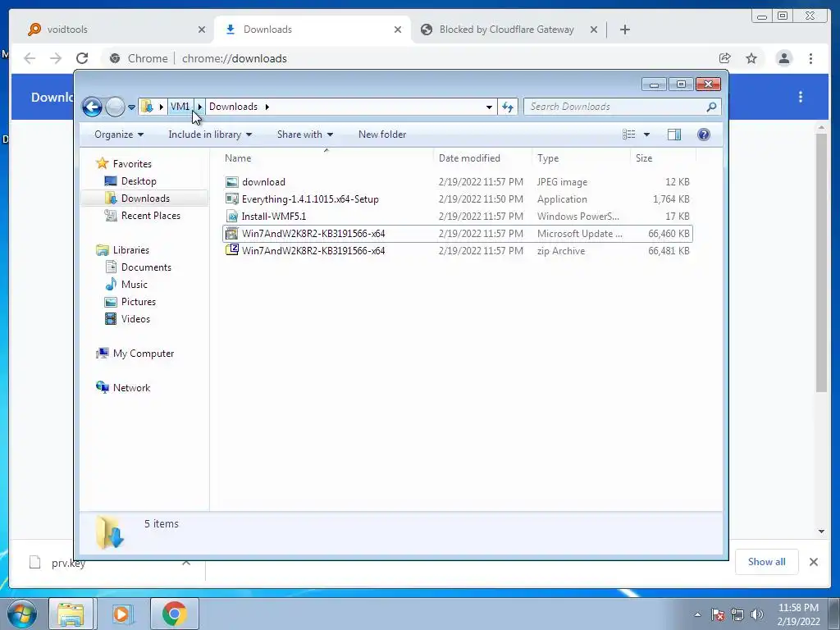Click the folder icon in address bar

click(148, 107)
